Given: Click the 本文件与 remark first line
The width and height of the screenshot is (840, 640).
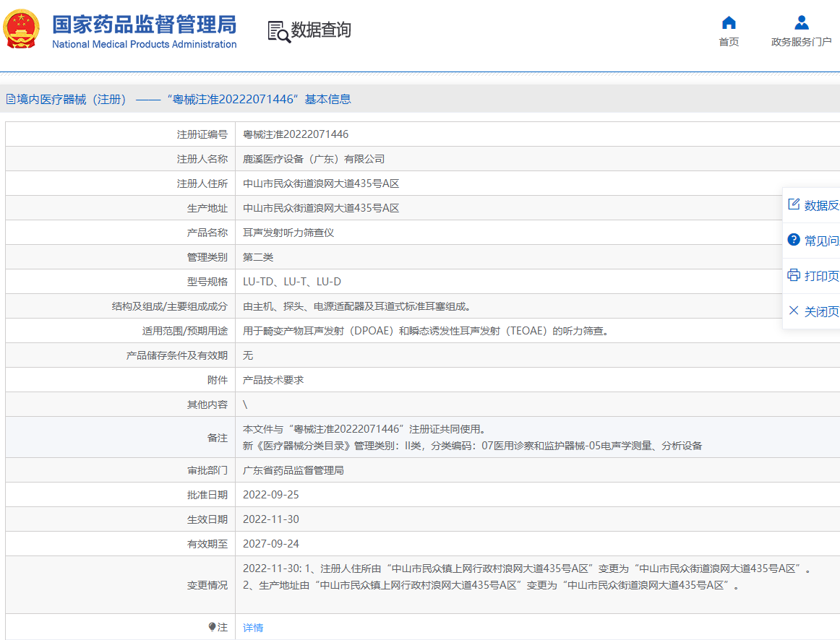Looking at the screenshot, I should [x=365, y=429].
